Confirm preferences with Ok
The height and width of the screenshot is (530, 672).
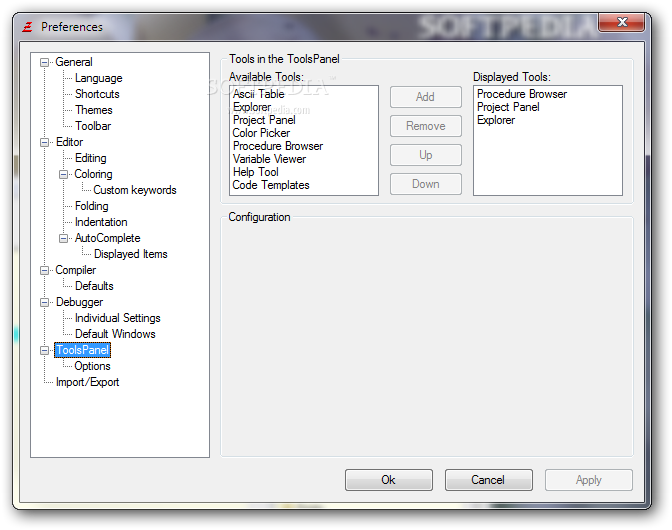tap(389, 480)
